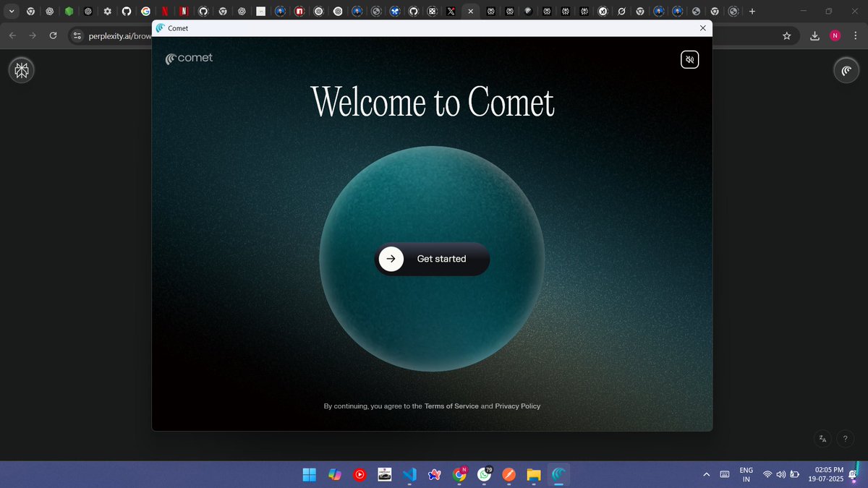Switch the ENG IN input language
Image resolution: width=868 pixels, height=488 pixels.
pos(746,475)
